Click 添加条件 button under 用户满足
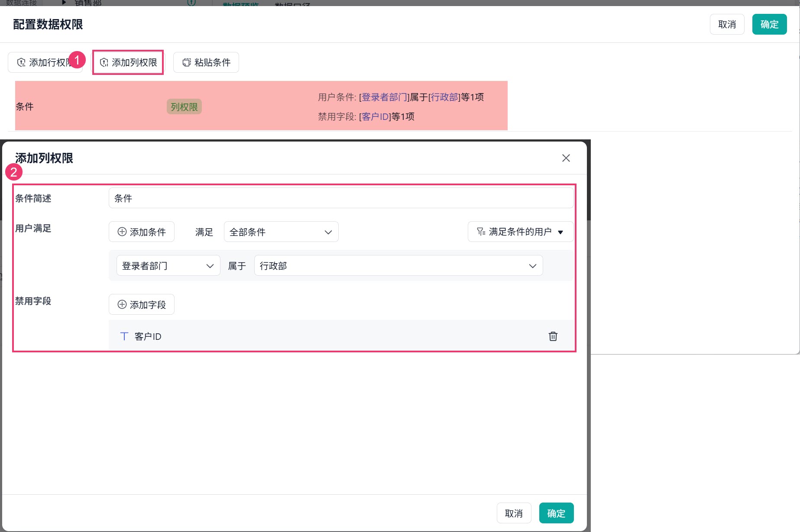The height and width of the screenshot is (532, 800). pyautogui.click(x=142, y=232)
